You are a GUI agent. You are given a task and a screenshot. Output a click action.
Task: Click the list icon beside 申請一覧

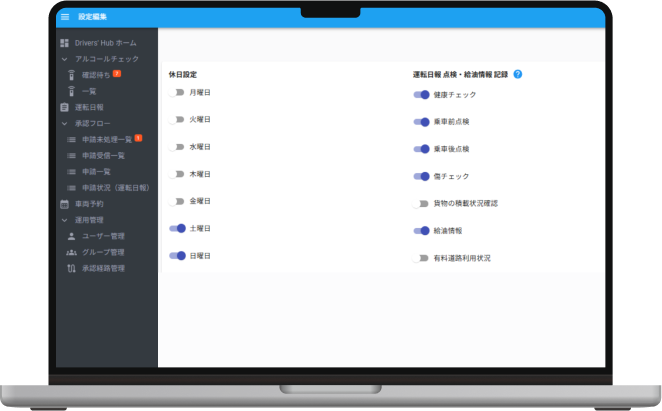point(71,172)
